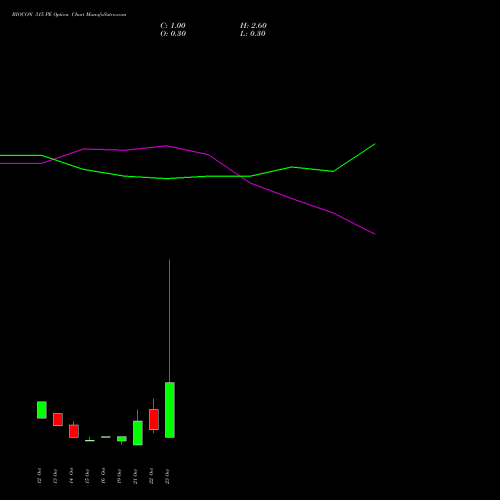This screenshot has height=500, width=500.
Task: Click the red candle for 22 Oct
Action: (154, 419)
